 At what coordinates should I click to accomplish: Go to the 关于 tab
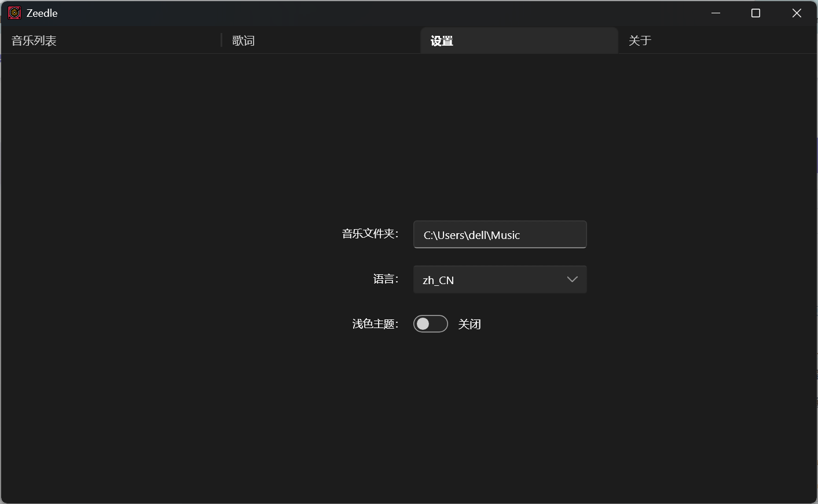click(640, 41)
